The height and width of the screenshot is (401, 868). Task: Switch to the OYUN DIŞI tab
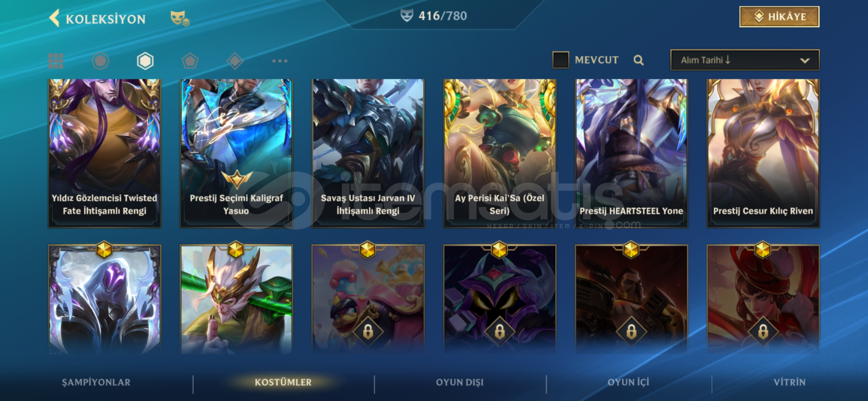point(460,382)
